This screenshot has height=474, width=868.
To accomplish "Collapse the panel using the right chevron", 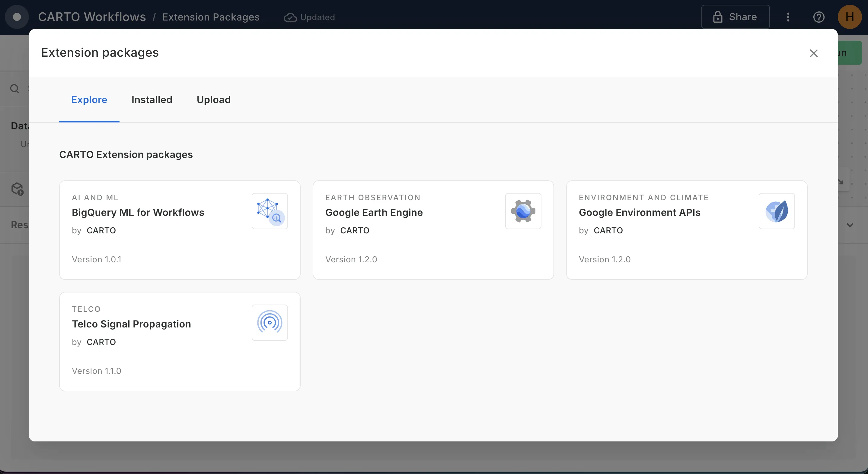I will click(x=850, y=225).
